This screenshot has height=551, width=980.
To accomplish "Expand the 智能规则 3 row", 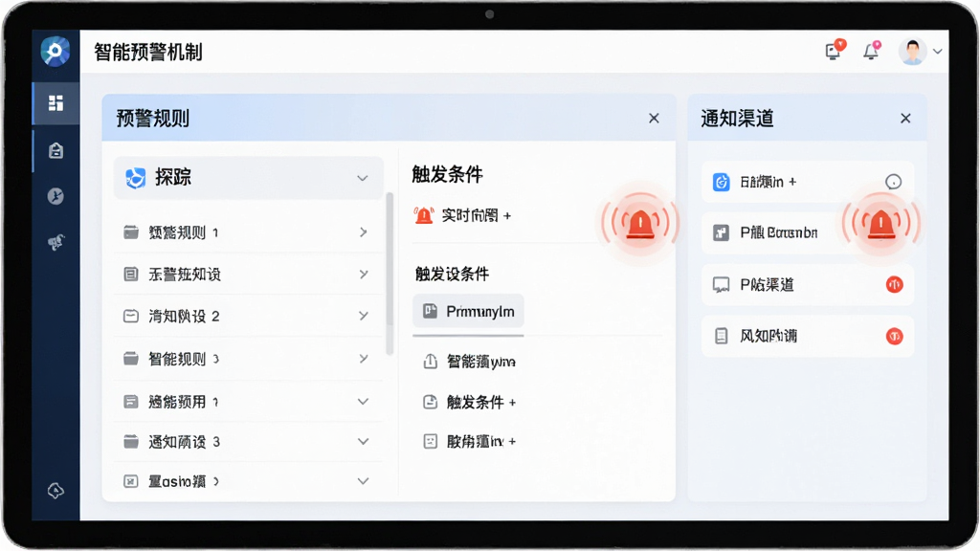I will tap(363, 359).
